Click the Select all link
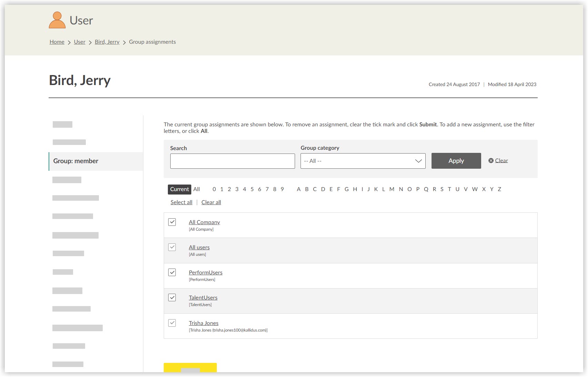 coord(181,202)
